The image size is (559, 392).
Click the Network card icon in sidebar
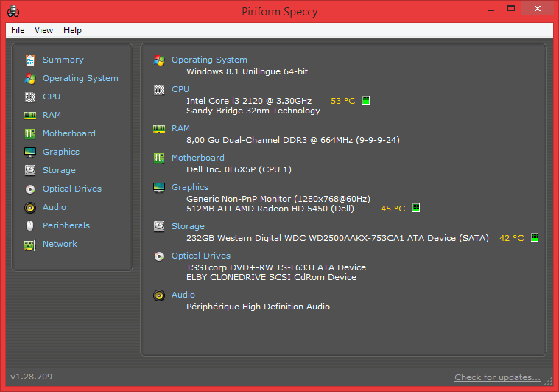click(30, 245)
